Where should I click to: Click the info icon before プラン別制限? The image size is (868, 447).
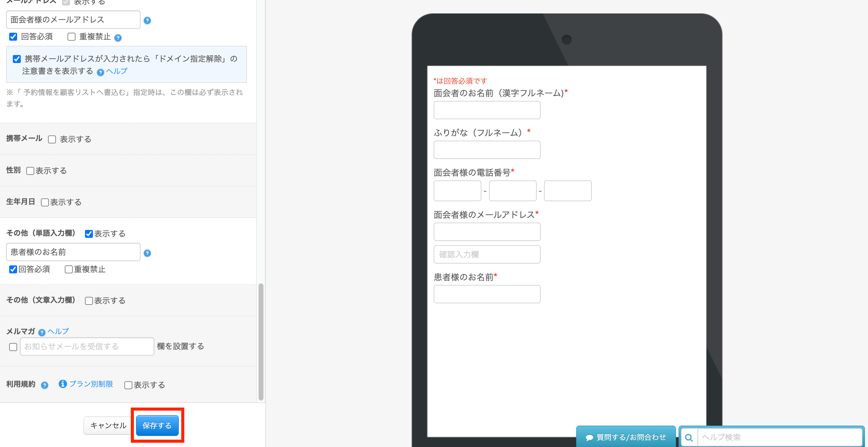(63, 384)
